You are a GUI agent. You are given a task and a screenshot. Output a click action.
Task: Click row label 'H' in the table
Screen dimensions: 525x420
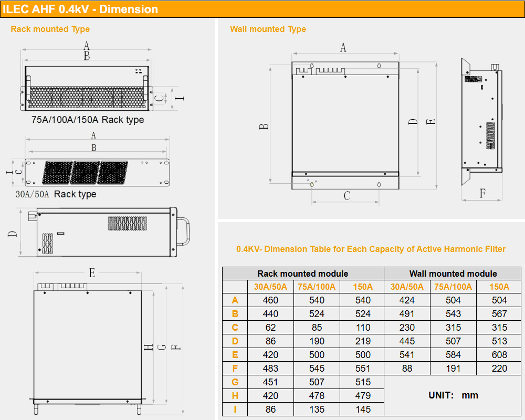click(235, 396)
